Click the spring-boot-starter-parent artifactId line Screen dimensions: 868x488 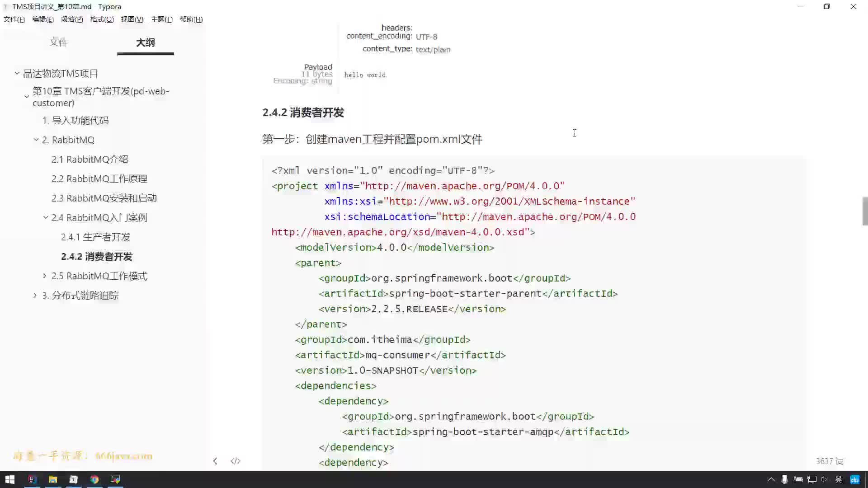pos(468,294)
